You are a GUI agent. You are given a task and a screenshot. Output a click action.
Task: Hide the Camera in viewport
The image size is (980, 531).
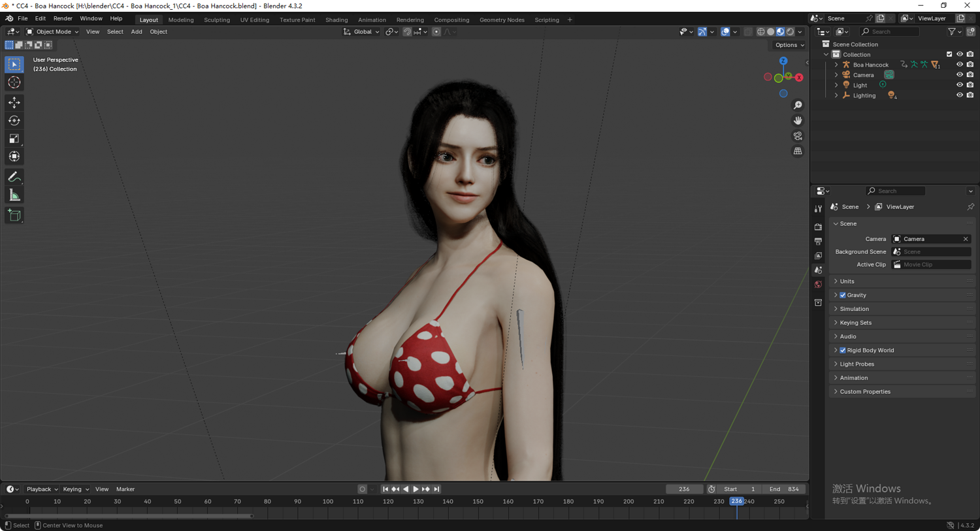(959, 74)
